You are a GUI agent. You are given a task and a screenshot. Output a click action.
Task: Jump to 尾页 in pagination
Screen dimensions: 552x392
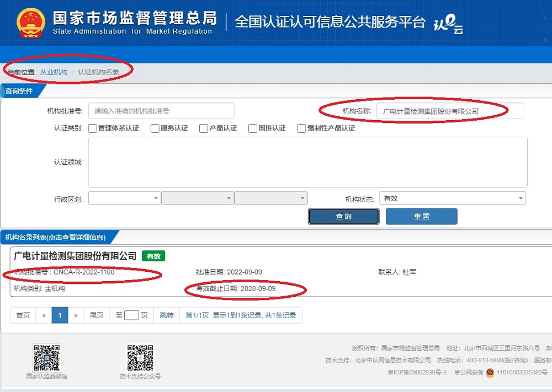click(97, 315)
